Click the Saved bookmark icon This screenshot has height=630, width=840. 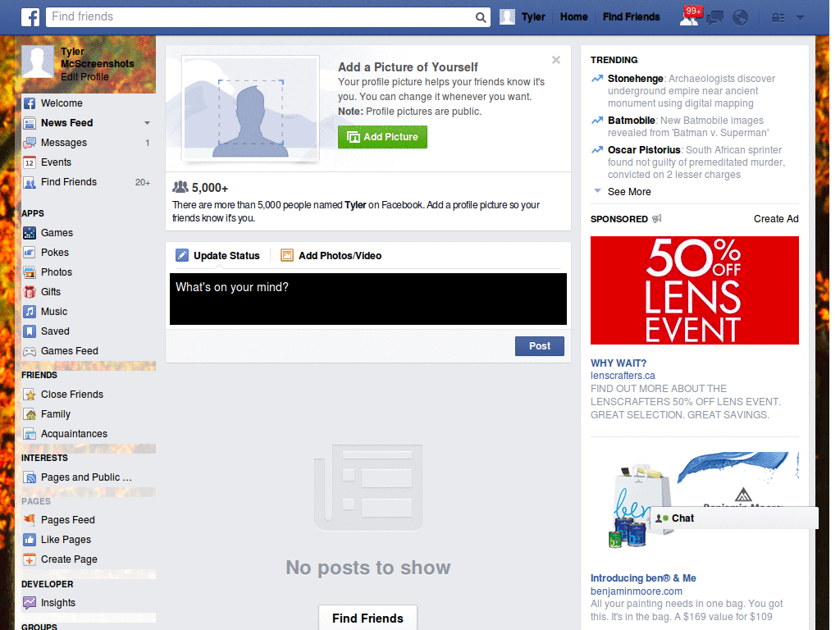tap(30, 331)
